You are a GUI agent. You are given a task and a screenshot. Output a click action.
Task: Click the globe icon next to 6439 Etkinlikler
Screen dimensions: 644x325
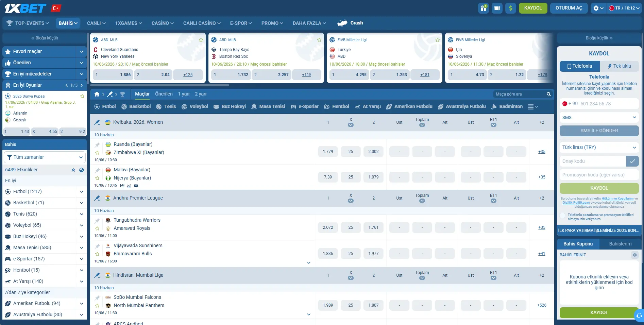(x=82, y=170)
